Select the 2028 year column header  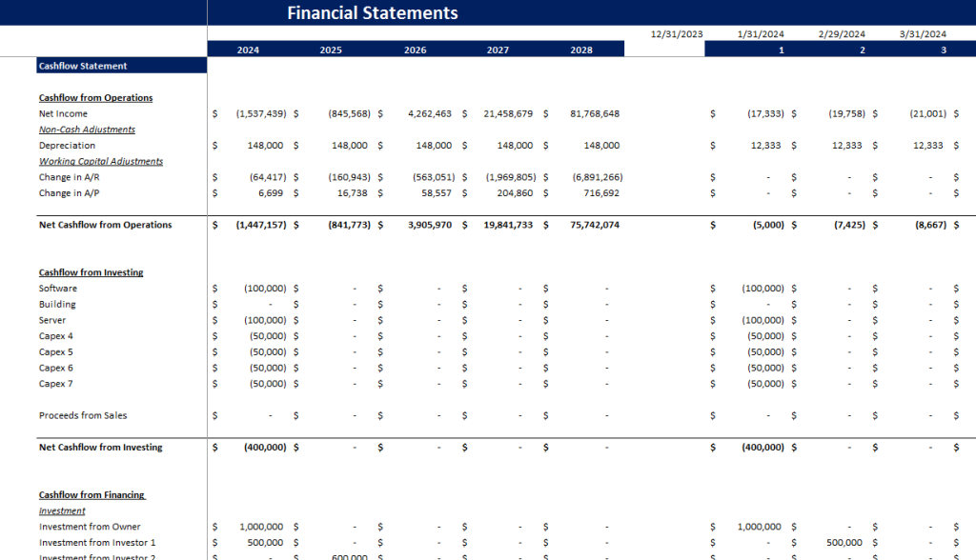pyautogui.click(x=581, y=50)
